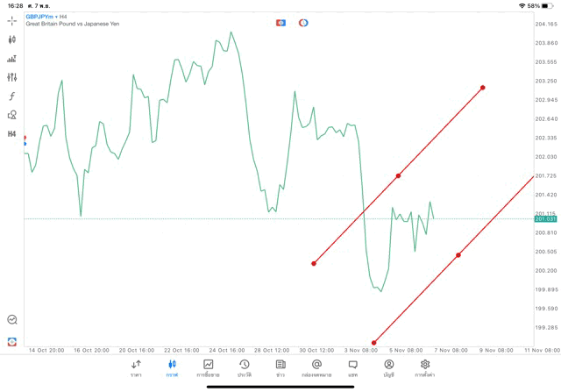Open the candlestick chart type icon
This screenshot has height=392, width=561.
12,39
